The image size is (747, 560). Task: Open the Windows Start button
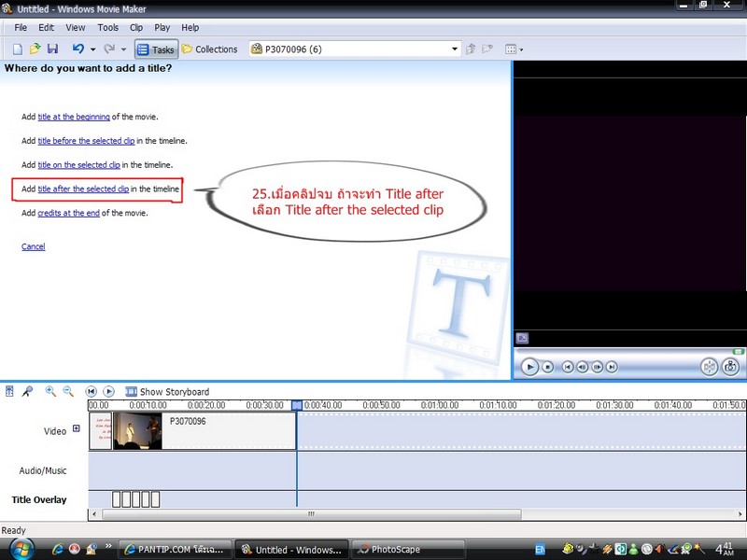(21, 550)
